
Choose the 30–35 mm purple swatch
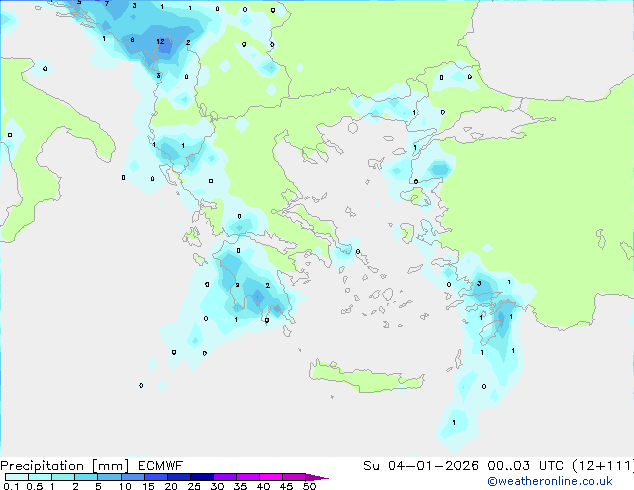tap(225, 477)
